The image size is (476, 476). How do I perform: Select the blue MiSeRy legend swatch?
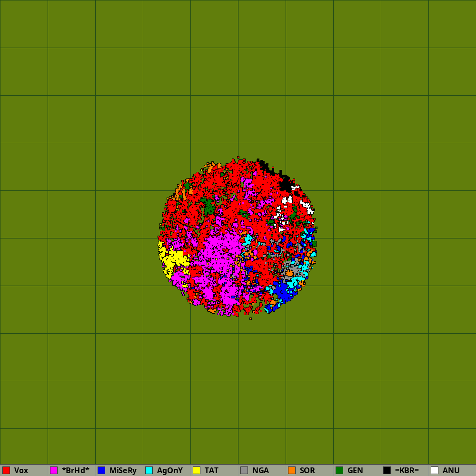(101, 470)
